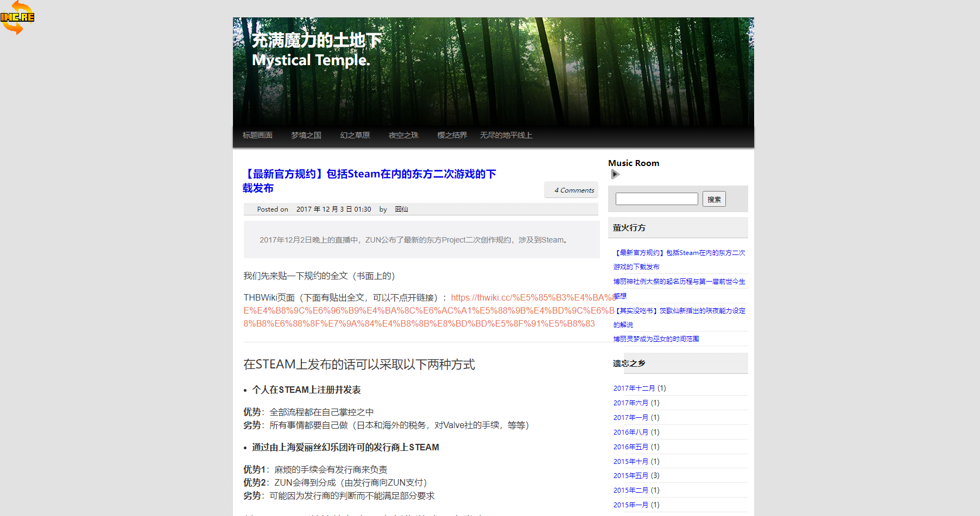The height and width of the screenshot is (516, 980).
Task: Open the 无尽的地平线上 menu item
Action: coord(506,135)
